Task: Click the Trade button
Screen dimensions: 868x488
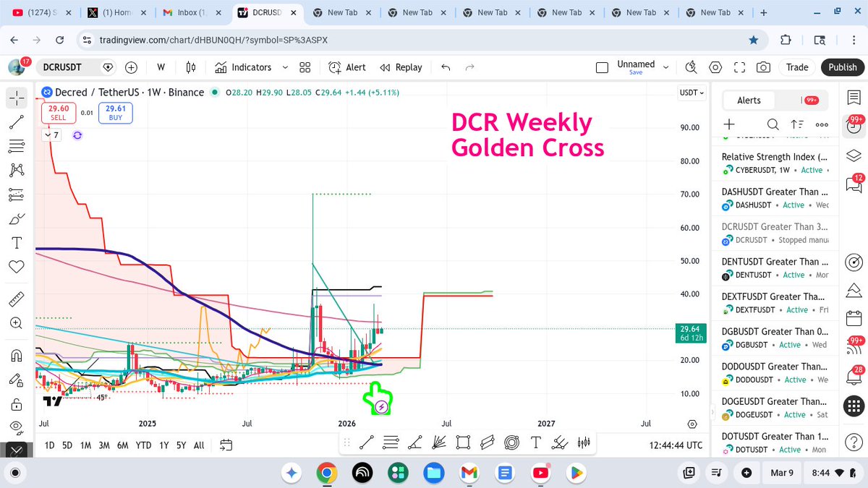Action: click(x=797, y=67)
